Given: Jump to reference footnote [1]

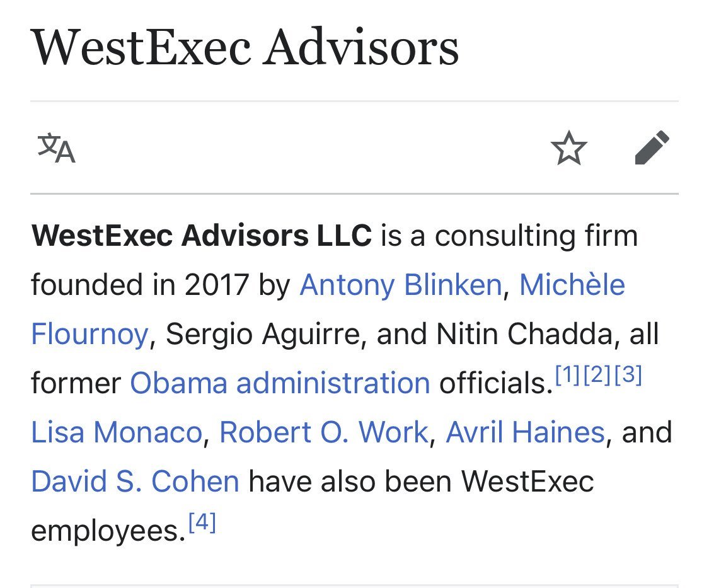Looking at the screenshot, I should pyautogui.click(x=567, y=376).
